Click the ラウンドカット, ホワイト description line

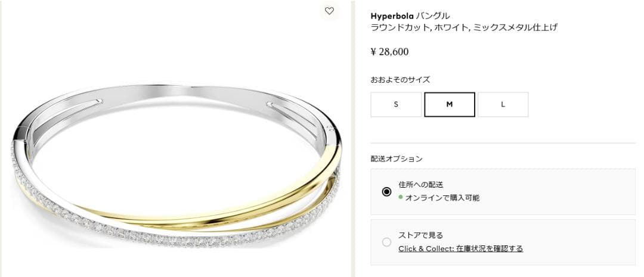(x=464, y=27)
